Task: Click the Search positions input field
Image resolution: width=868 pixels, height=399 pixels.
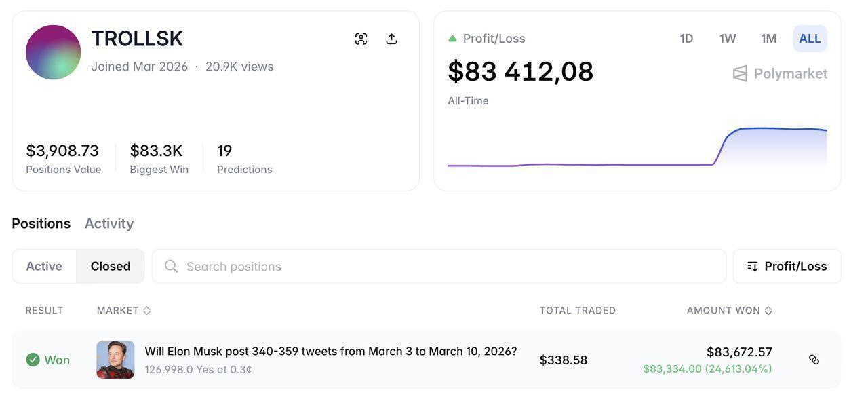Action: click(448, 266)
